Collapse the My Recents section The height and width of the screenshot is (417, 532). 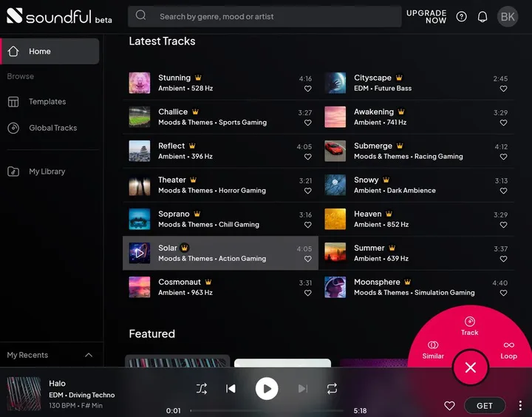pyautogui.click(x=89, y=355)
